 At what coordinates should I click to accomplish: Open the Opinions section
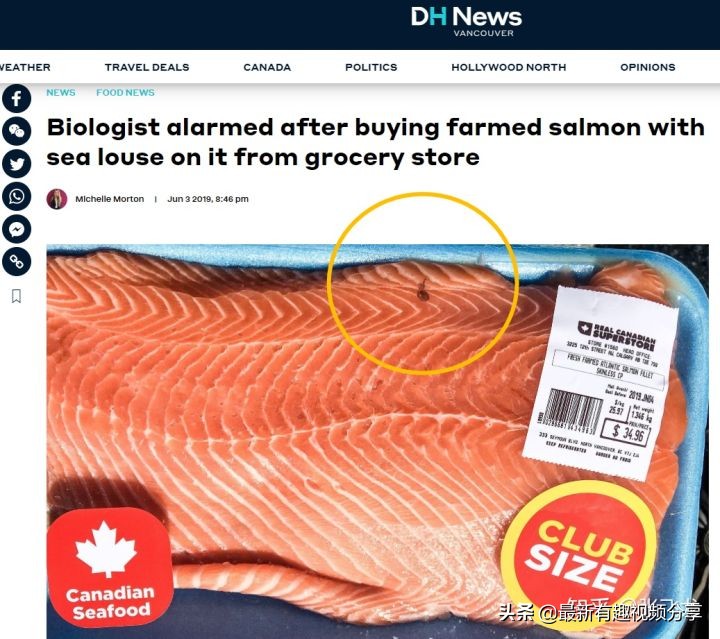point(647,67)
